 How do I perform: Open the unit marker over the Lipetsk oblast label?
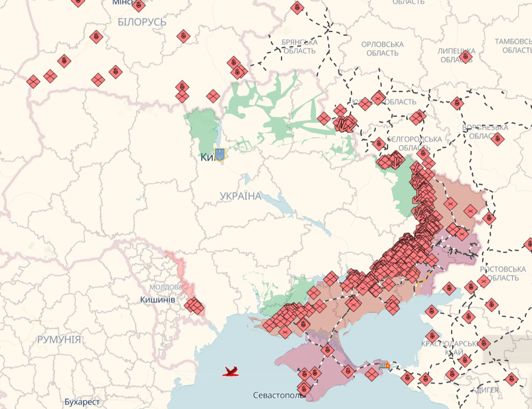465,56
